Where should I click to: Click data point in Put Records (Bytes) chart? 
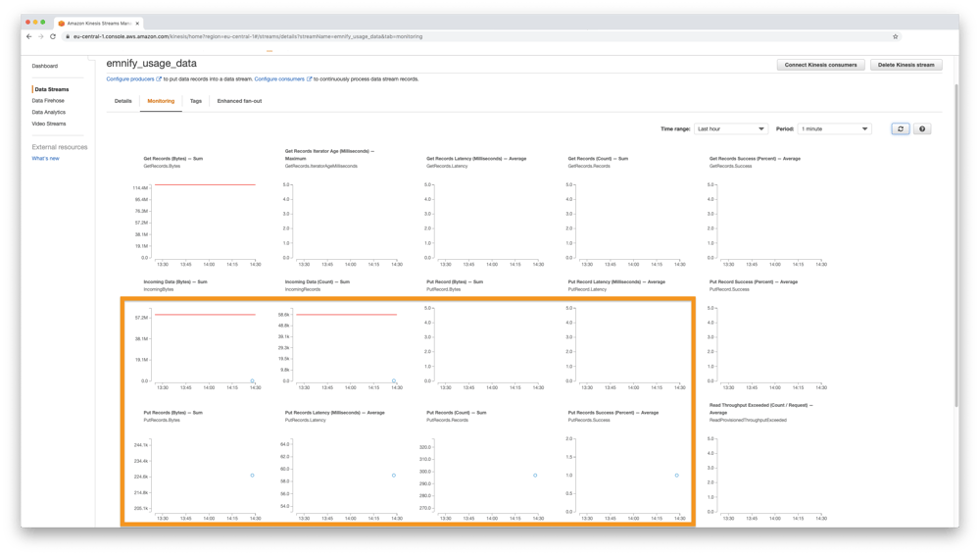(253, 476)
